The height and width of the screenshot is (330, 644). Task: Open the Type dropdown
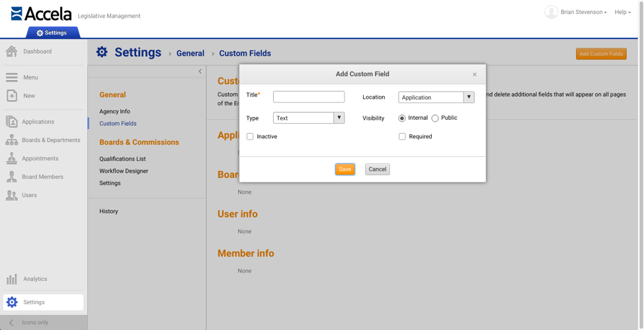309,118
